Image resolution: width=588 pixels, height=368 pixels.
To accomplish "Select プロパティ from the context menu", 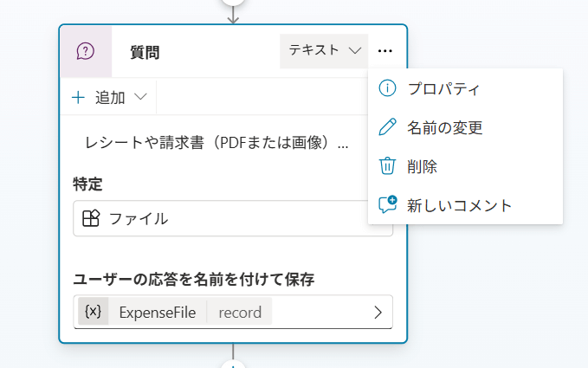I will (443, 88).
